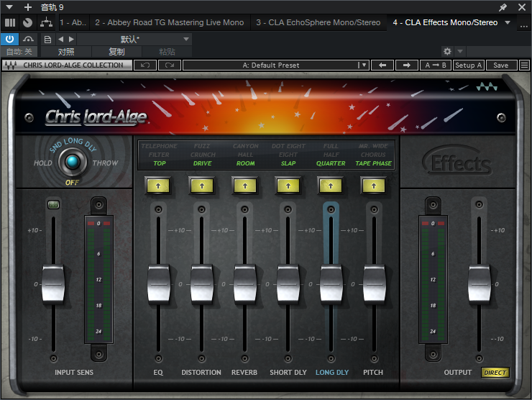The height and width of the screenshot is (400, 532).
Task: Expand the dropdown arrow beside gear icon
Action: tap(460, 51)
